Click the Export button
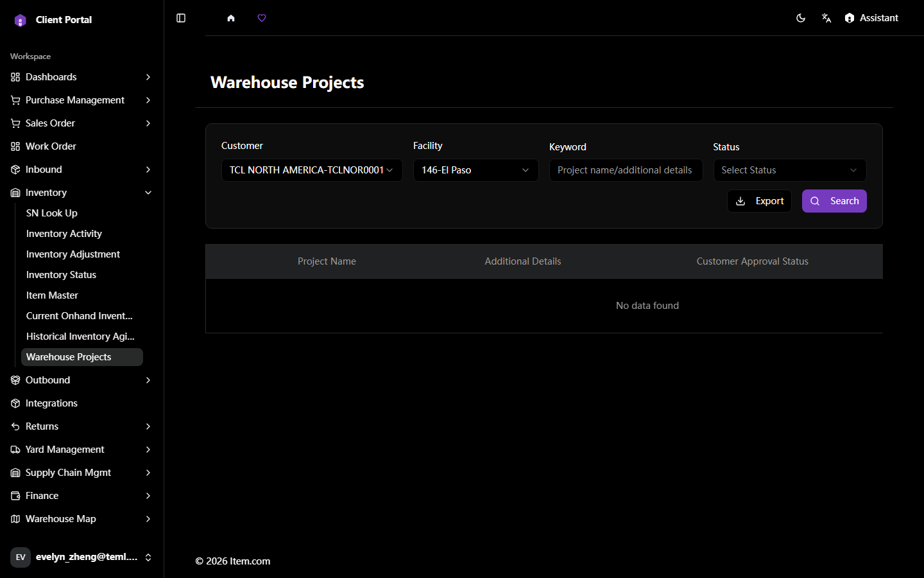This screenshot has height=578, width=924. tap(759, 201)
